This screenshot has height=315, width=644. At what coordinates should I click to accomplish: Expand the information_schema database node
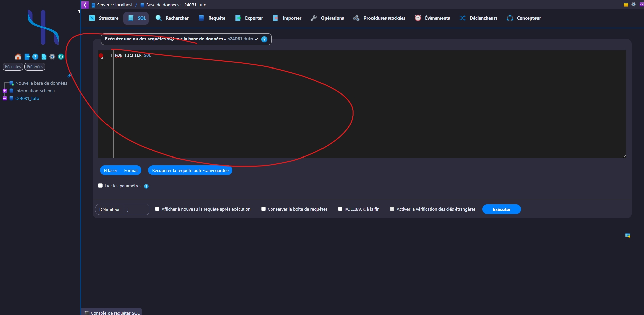[x=5, y=91]
